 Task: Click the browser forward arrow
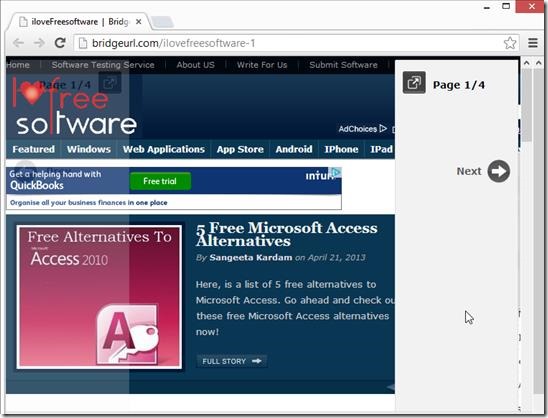coord(39,43)
